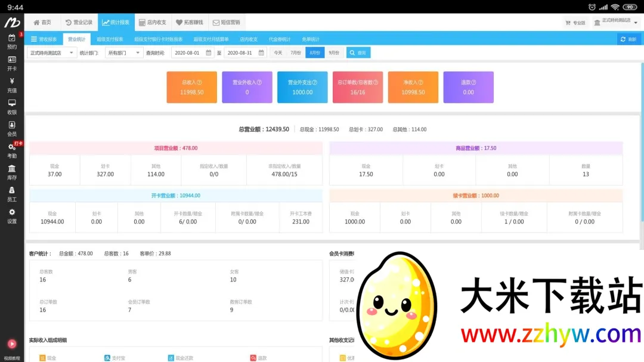The width and height of the screenshot is (644, 362).
Task: Expand the 所有部门 department dropdown
Action: pos(125,52)
